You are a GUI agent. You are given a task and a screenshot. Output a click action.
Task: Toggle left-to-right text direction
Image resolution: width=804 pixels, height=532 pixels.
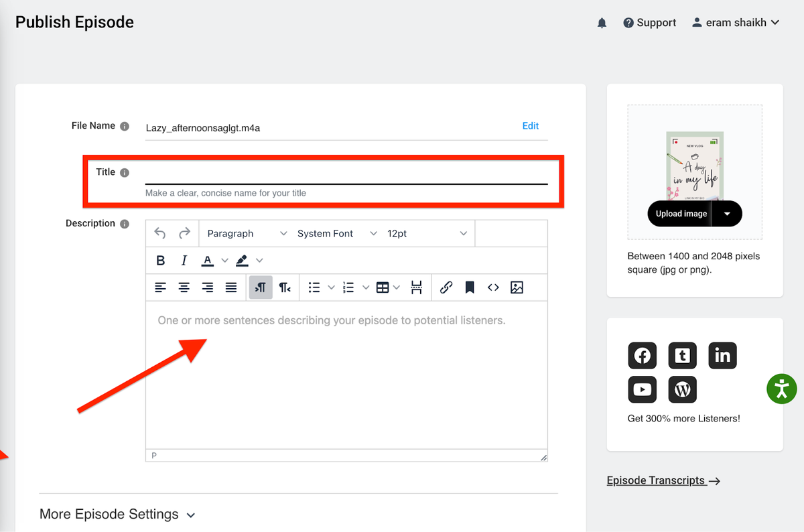tap(261, 287)
